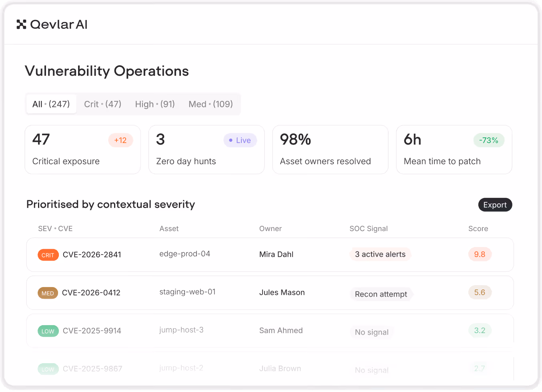Click asset staging-web-01
This screenshot has width=542, height=392.
[x=187, y=292]
